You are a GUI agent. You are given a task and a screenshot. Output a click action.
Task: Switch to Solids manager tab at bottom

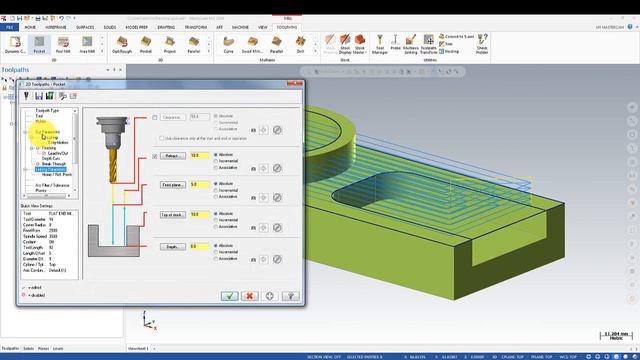(x=28, y=349)
